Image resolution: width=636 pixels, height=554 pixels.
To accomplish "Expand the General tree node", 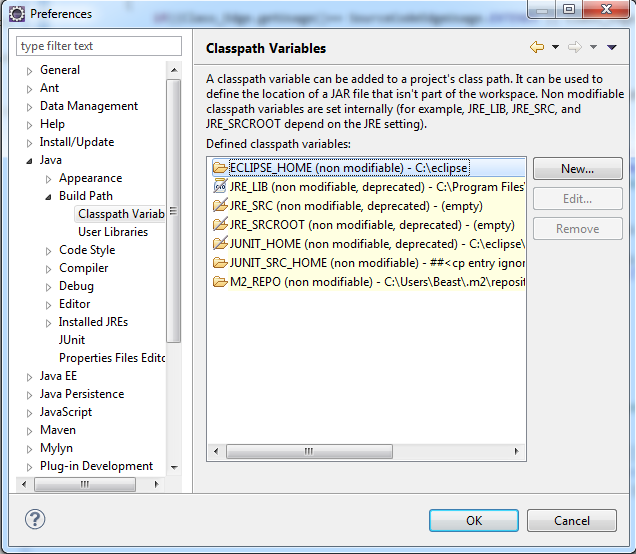I will (x=29, y=71).
